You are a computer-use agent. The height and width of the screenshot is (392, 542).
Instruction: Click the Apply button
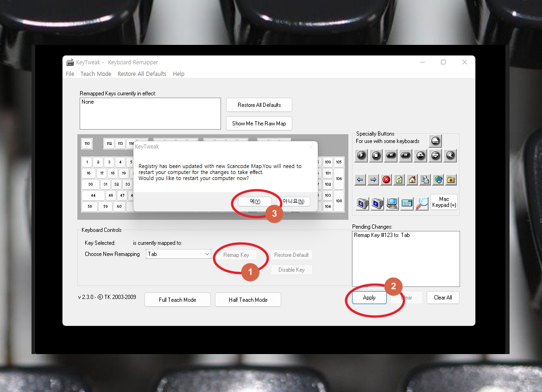point(369,298)
